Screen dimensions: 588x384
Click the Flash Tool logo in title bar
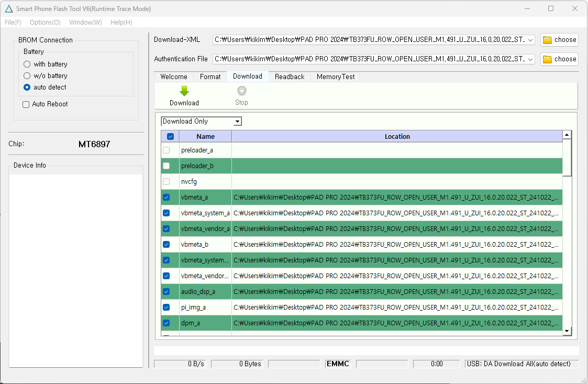tap(8, 8)
